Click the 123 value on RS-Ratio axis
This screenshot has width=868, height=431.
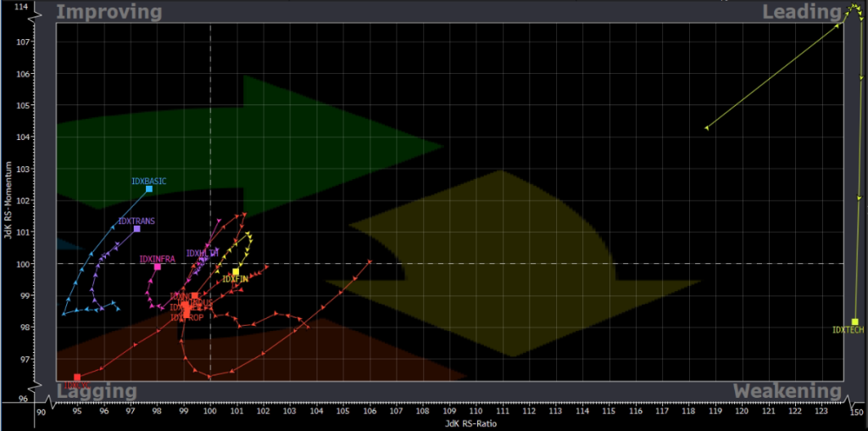point(821,412)
